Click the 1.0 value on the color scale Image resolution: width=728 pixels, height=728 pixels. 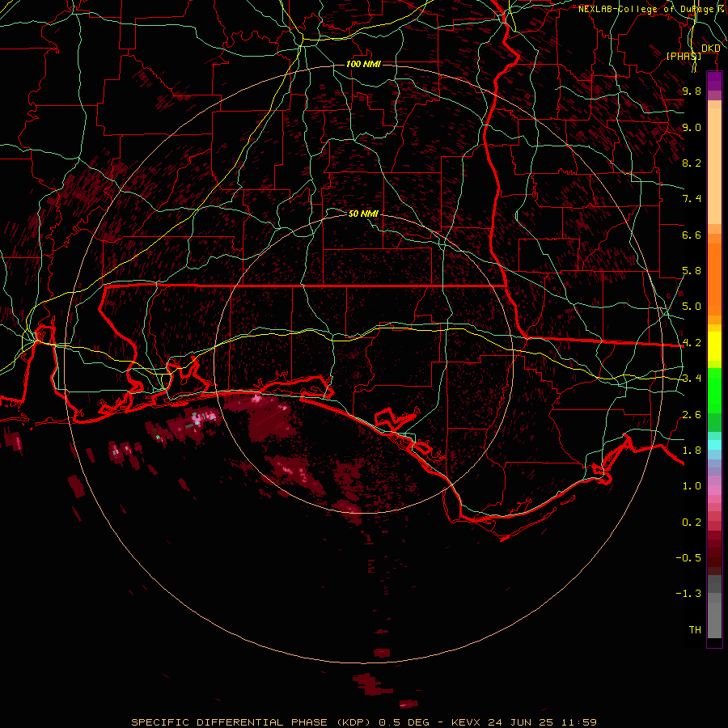click(x=692, y=486)
